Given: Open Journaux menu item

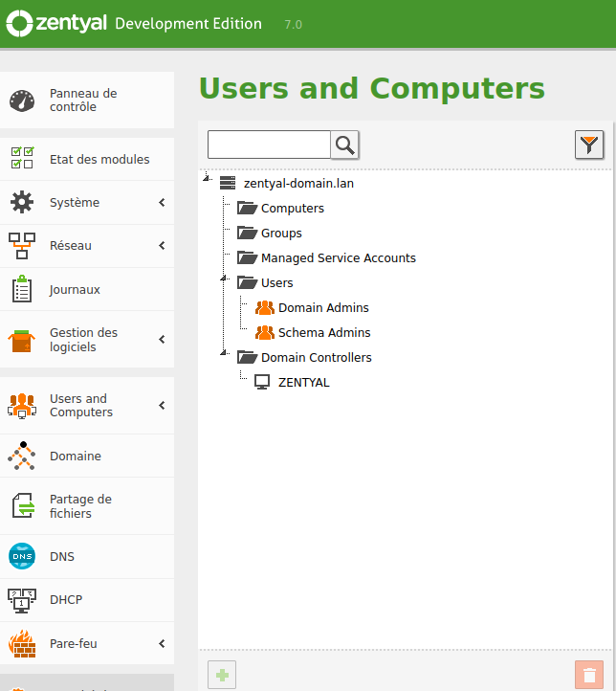Looking at the screenshot, I should click(x=87, y=290).
